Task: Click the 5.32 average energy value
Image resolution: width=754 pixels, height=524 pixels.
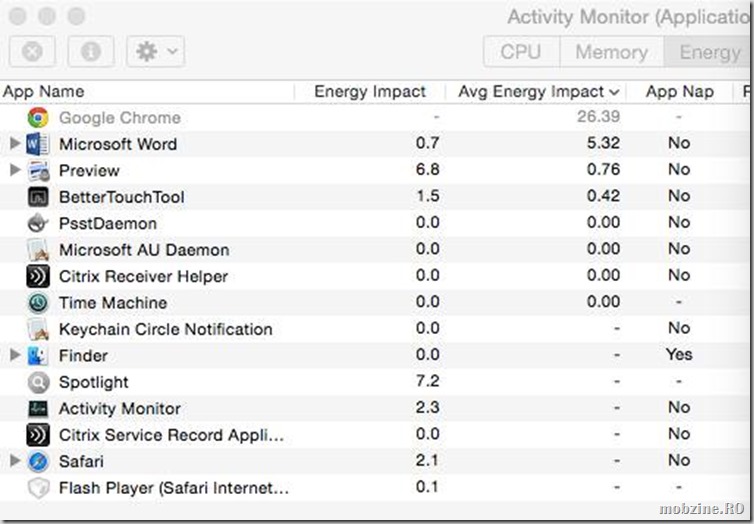Action: coord(603,143)
